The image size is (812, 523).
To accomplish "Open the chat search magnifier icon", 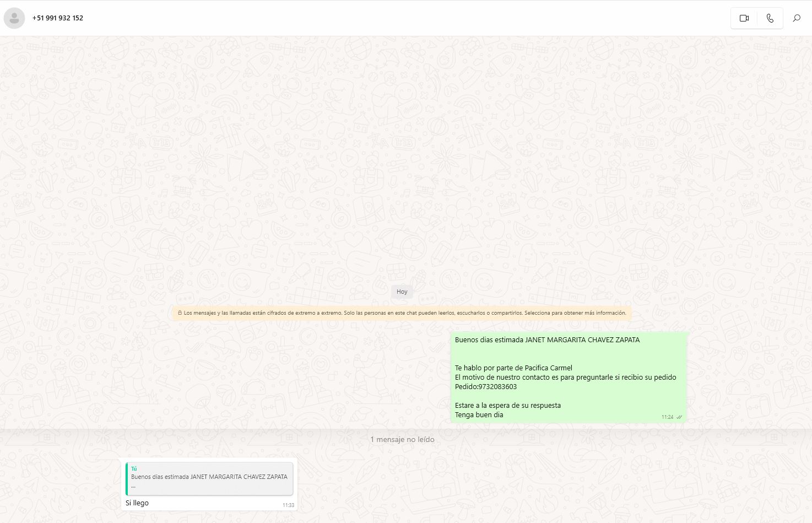I will click(796, 18).
